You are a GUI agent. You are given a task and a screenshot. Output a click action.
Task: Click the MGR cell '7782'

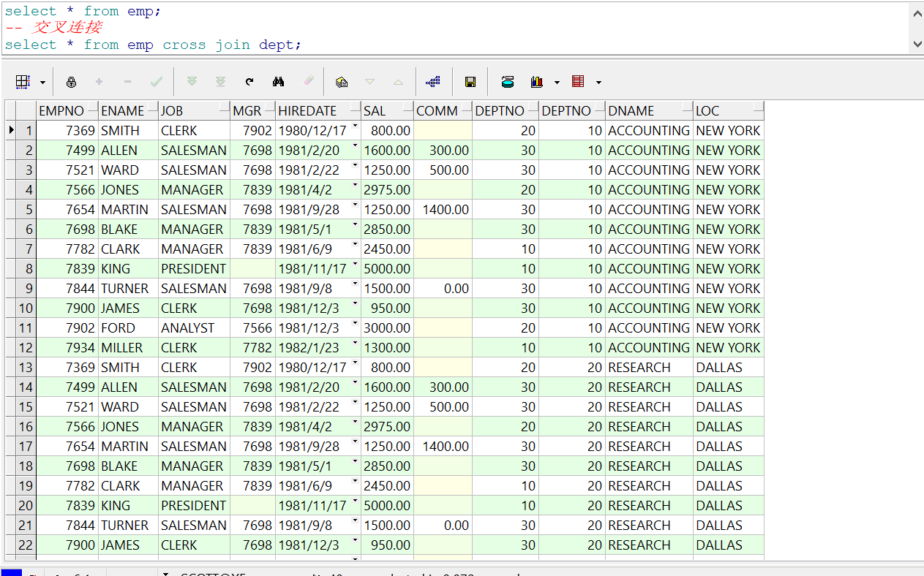(253, 348)
